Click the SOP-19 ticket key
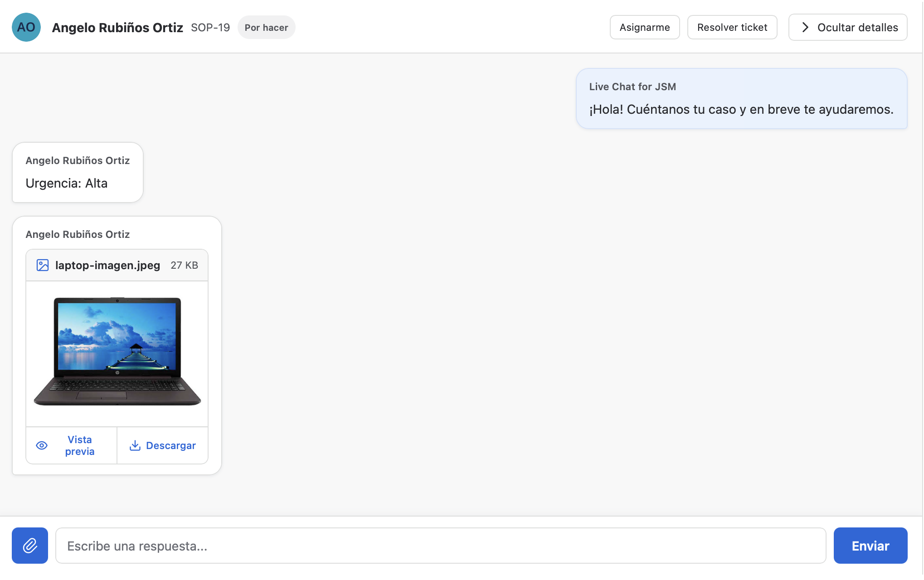 click(210, 27)
